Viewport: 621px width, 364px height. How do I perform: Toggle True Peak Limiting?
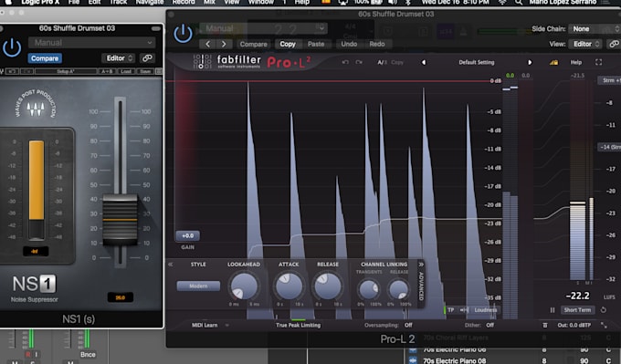(x=299, y=325)
